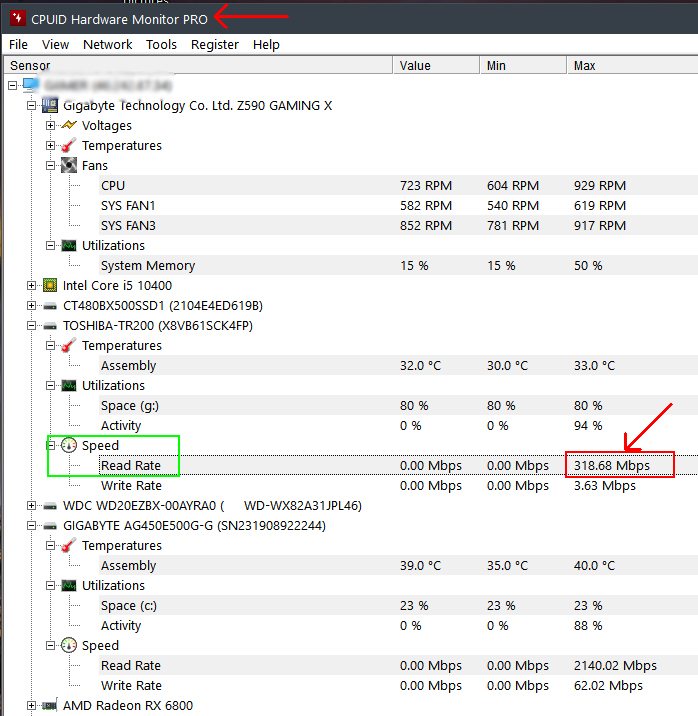Click the GIGABYTE Speed gauge icon
Image resolution: width=698 pixels, height=716 pixels.
(69, 645)
